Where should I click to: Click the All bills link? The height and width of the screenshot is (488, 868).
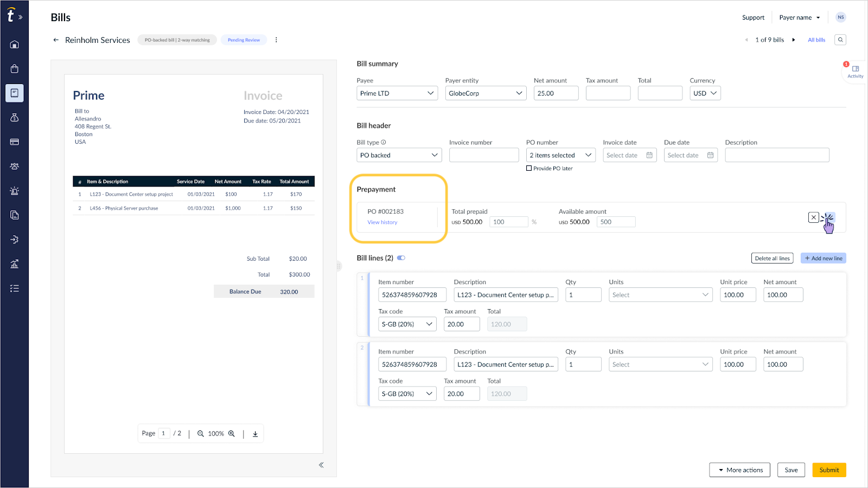pos(816,40)
